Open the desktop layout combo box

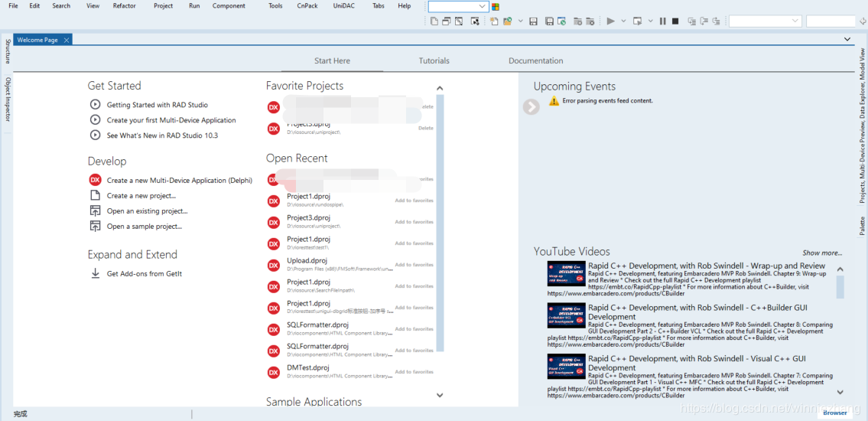pos(458,7)
